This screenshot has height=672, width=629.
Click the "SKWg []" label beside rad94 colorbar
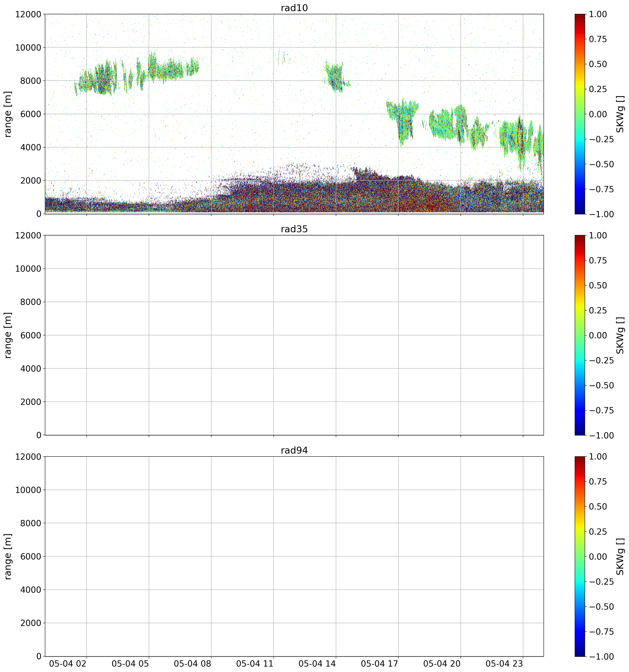(620, 556)
